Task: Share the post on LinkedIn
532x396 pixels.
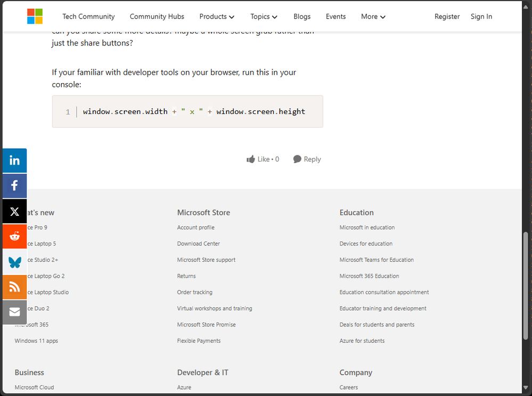Action: [14, 160]
